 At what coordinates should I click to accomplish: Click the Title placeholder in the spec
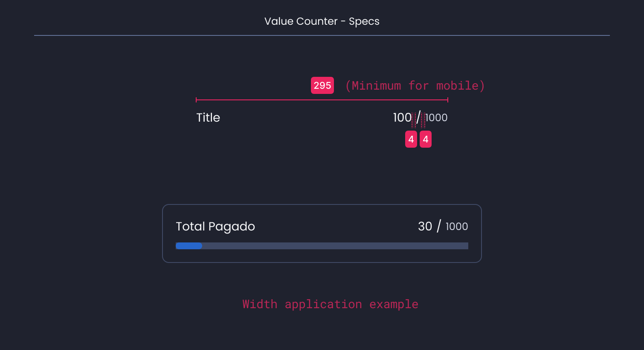point(208,117)
